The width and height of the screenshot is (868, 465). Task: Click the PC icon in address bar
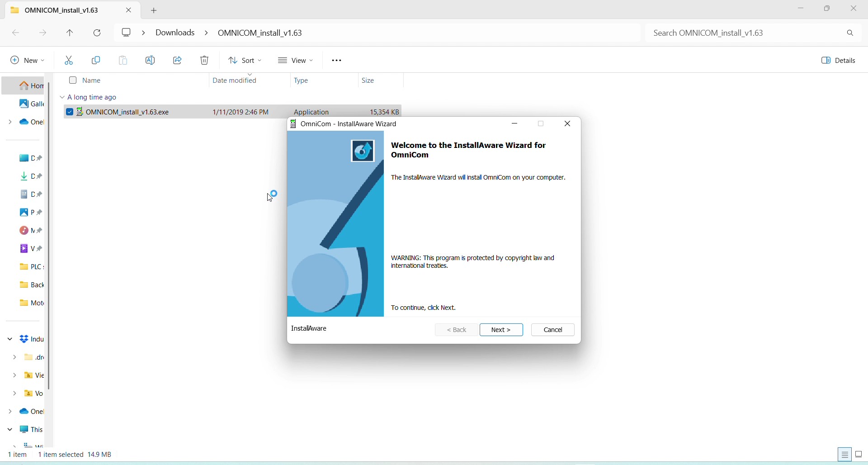coord(127,33)
